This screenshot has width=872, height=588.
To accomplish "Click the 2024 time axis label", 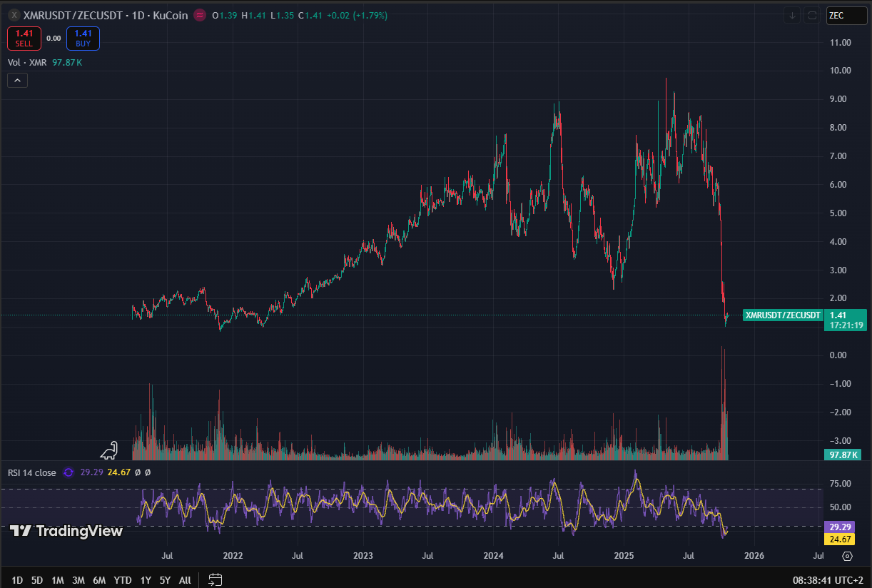I will (494, 556).
